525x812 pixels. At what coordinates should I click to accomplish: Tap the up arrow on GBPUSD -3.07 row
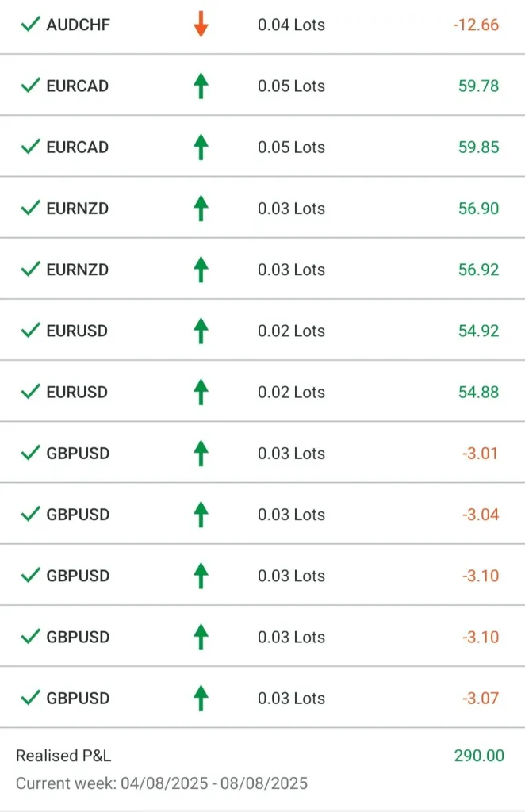click(201, 699)
